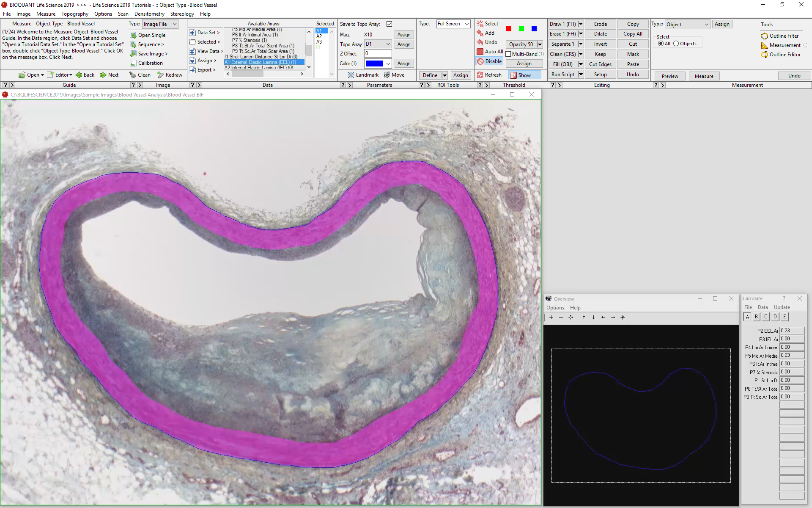Select the All radio button

(x=661, y=44)
